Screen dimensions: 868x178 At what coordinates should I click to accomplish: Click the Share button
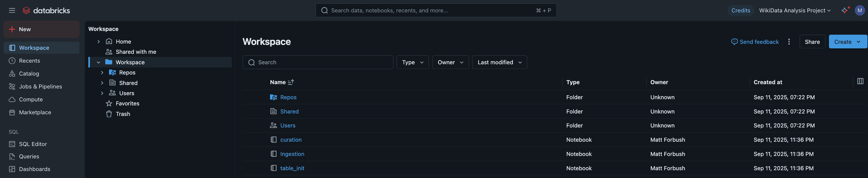click(x=812, y=42)
